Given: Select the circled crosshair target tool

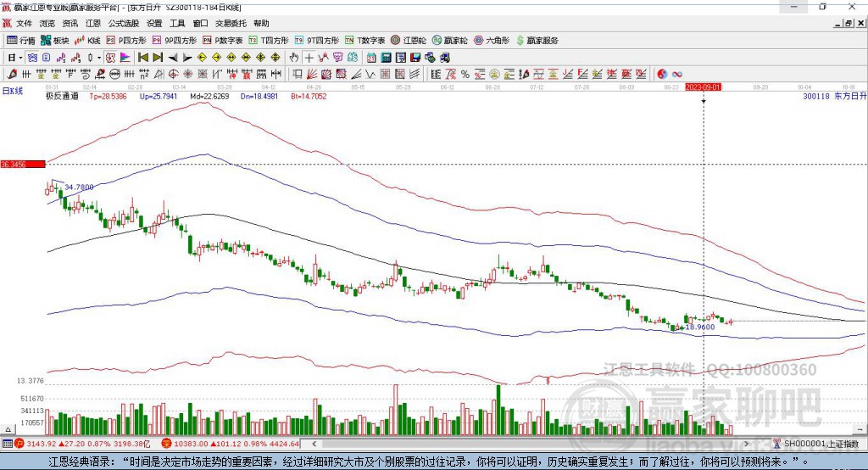Looking at the screenshot, I should tap(173, 74).
